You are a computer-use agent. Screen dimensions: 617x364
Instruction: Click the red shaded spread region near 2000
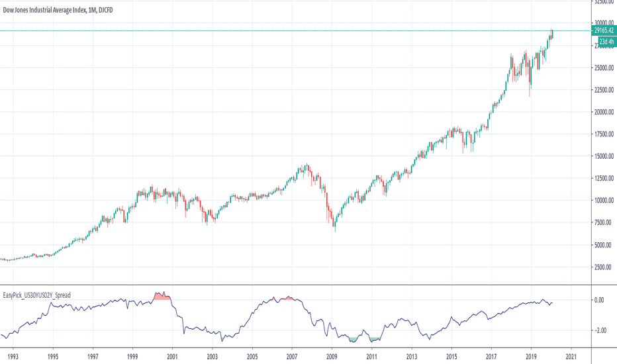tap(162, 296)
